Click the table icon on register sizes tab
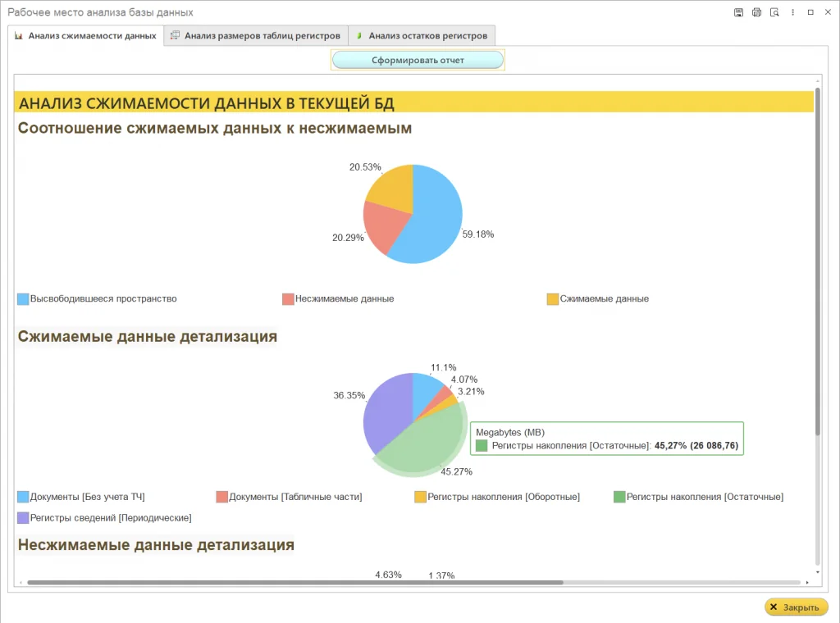 tap(175, 35)
